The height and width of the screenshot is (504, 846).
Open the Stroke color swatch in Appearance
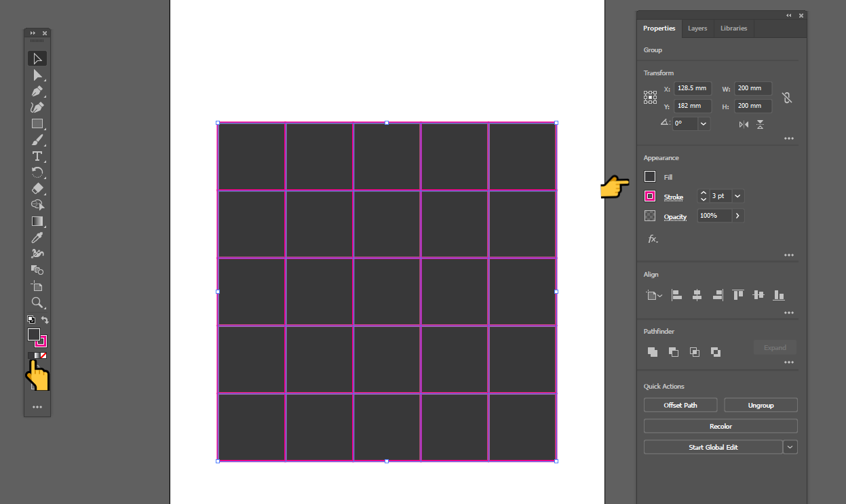point(650,196)
